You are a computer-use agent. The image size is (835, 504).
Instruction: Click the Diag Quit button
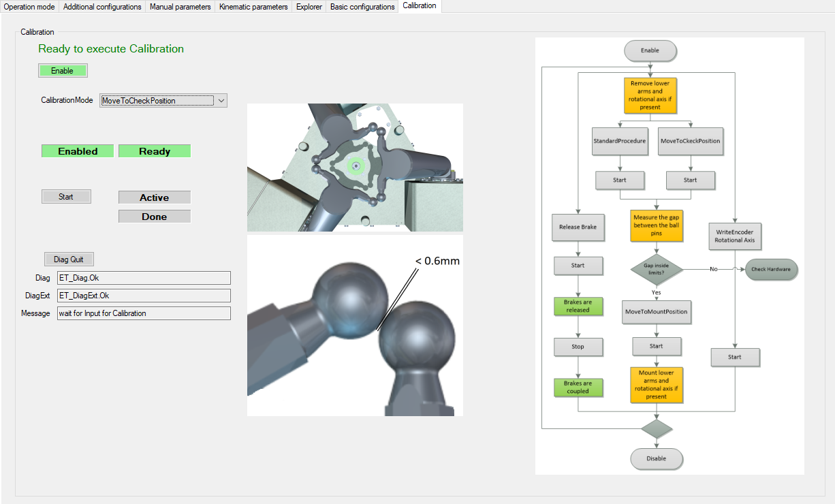tap(69, 259)
